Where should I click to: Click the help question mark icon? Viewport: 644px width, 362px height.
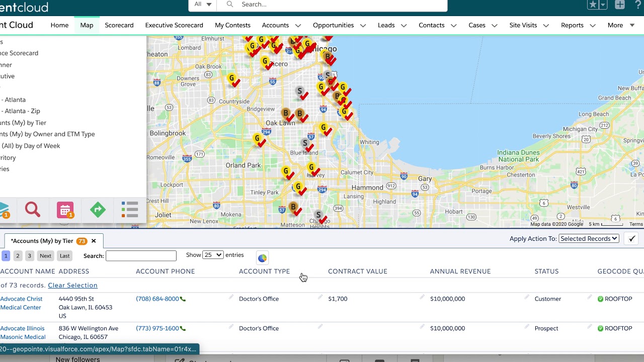pyautogui.click(x=639, y=5)
